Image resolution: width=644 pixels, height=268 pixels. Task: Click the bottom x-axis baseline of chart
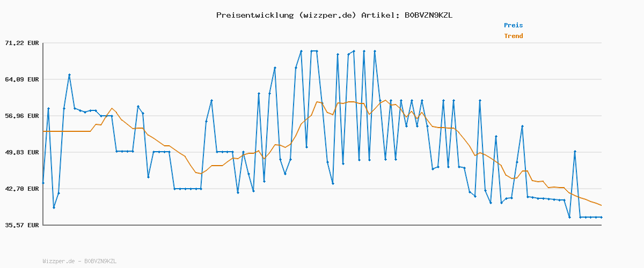point(322,225)
